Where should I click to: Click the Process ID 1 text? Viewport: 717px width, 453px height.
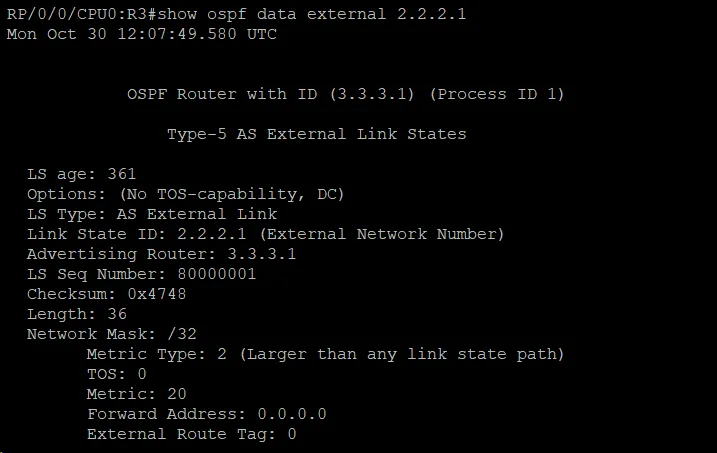coord(497,94)
